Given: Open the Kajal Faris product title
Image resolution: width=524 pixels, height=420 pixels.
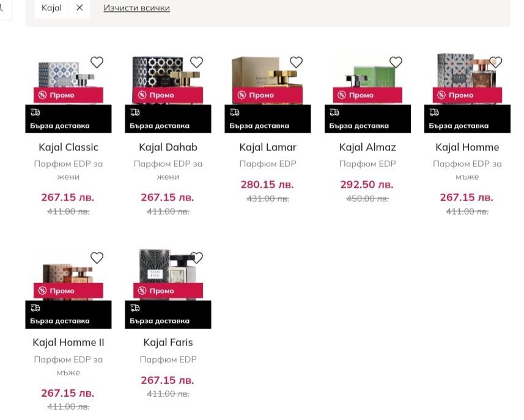Looking at the screenshot, I should [x=168, y=342].
